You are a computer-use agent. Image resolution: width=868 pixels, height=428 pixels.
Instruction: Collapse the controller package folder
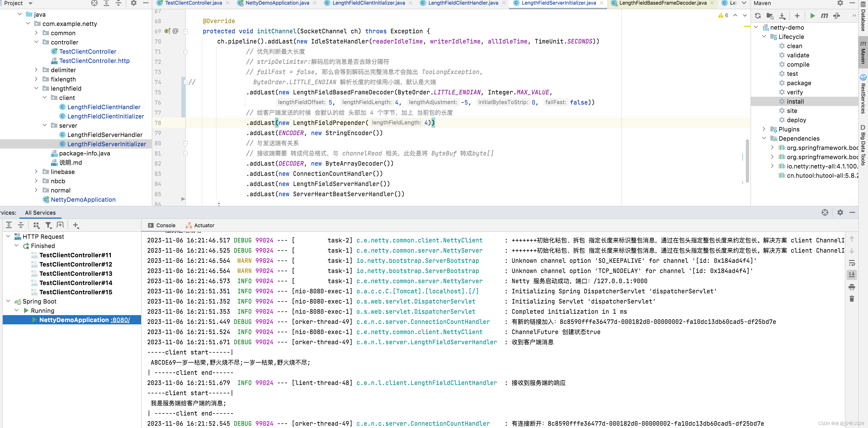pyautogui.click(x=36, y=42)
